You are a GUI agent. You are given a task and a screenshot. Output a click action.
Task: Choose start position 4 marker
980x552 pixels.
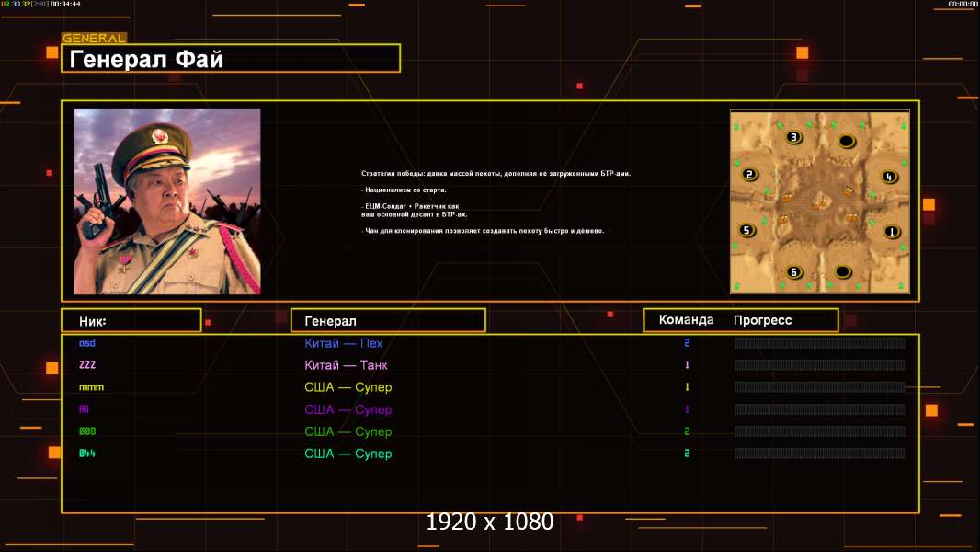click(x=889, y=177)
